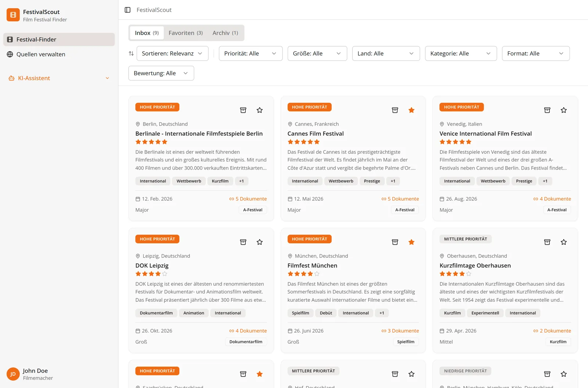
Task: Archive the low-priority Berlin, München, Hamburg card
Action: 547,374
